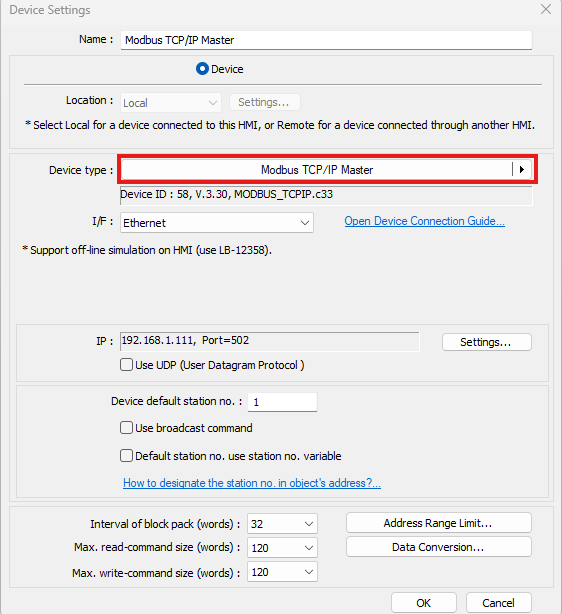This screenshot has height=614, width=562.
Task: Toggle Use broadcast command checkbox
Action: 126,428
